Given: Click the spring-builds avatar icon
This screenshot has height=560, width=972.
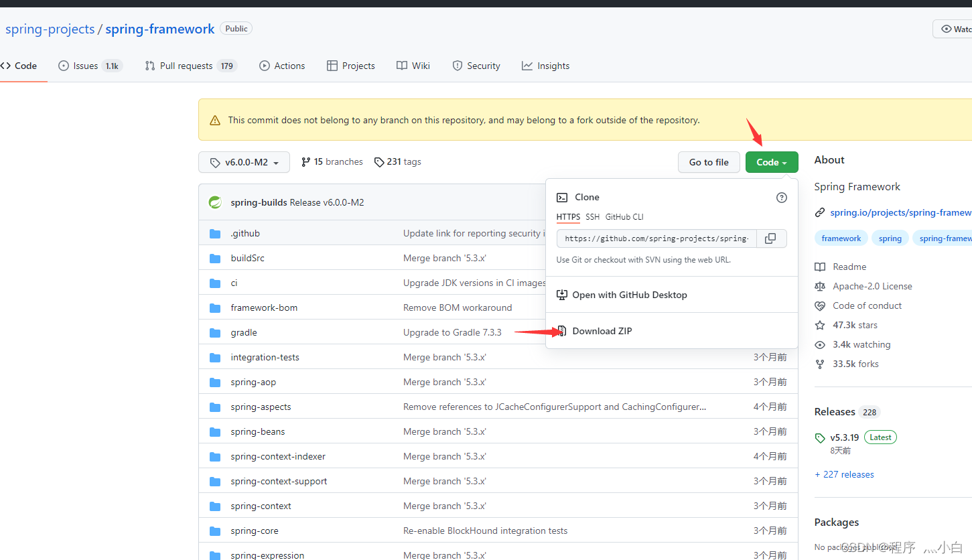Looking at the screenshot, I should click(x=215, y=202).
